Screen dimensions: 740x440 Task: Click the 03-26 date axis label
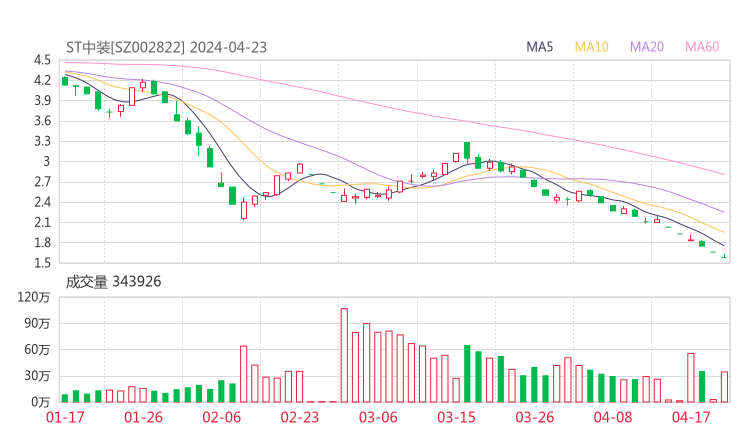click(535, 417)
